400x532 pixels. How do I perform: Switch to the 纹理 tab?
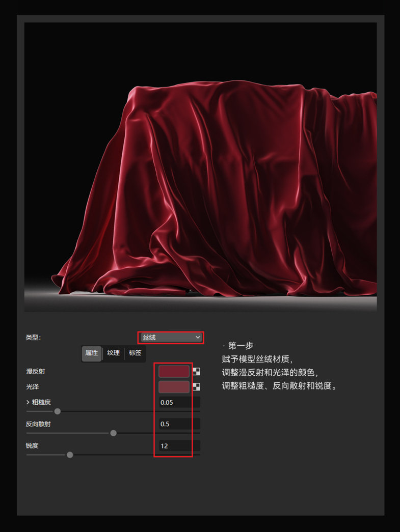pos(114,353)
